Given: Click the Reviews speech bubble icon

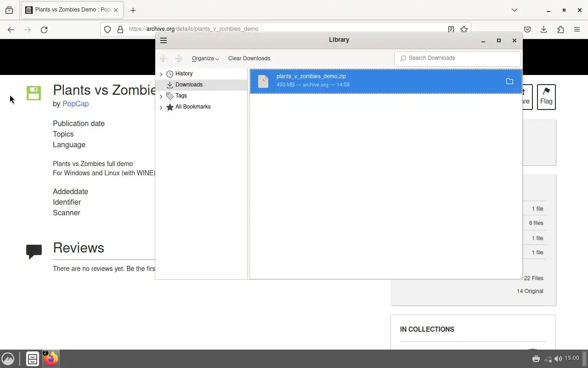Looking at the screenshot, I should click(x=34, y=252).
